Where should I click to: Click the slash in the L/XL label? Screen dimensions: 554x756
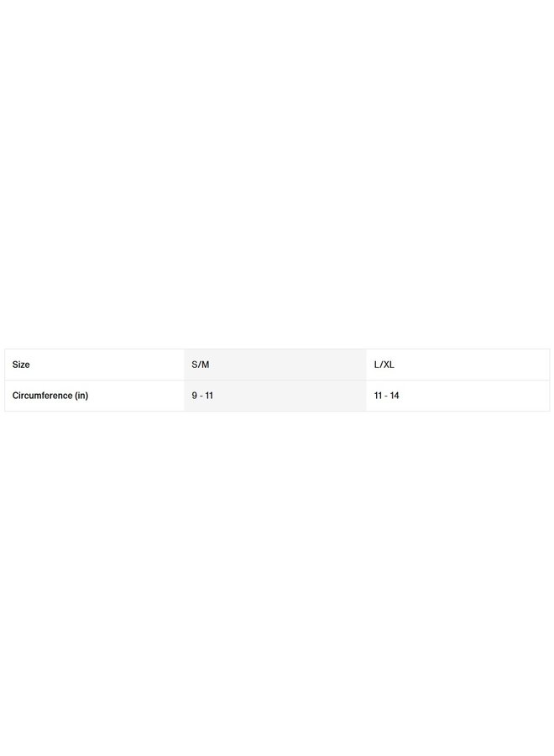click(381, 365)
